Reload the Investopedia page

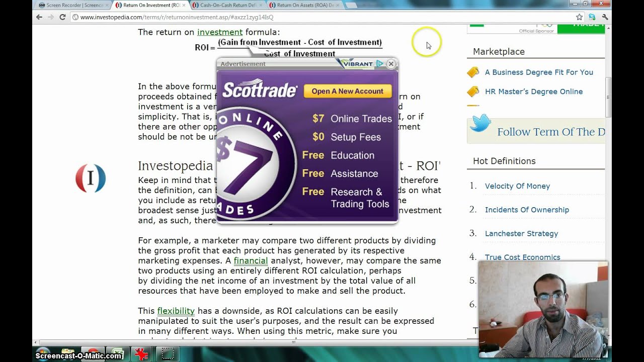(62, 17)
